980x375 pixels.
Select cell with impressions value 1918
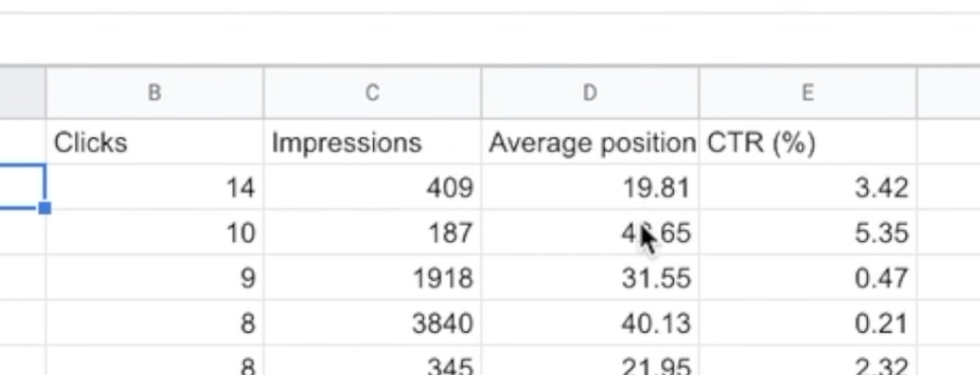tap(372, 278)
